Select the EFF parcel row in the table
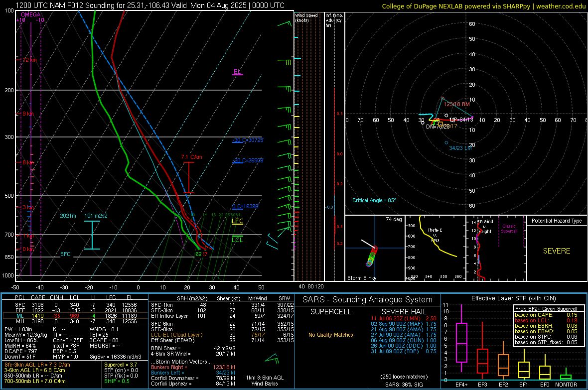588x390 pixels. [x=74, y=310]
